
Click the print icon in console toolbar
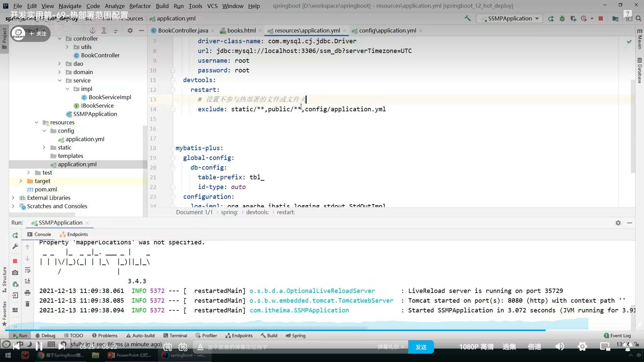pyautogui.click(x=28, y=293)
